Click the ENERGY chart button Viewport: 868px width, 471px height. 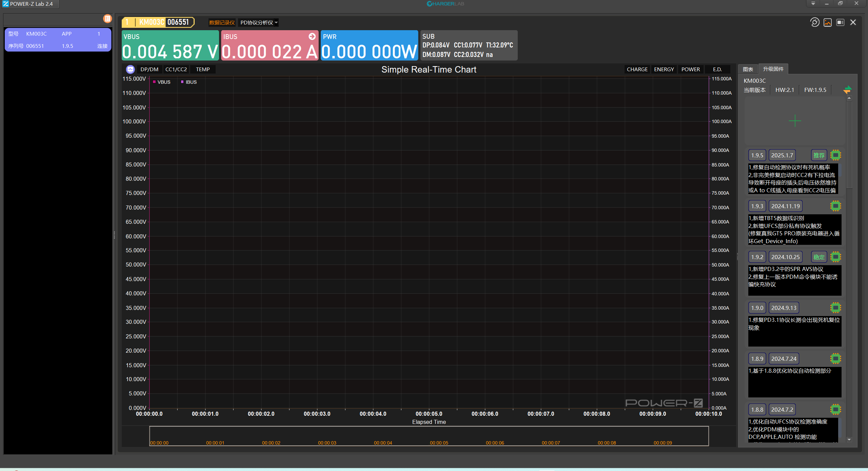point(664,70)
